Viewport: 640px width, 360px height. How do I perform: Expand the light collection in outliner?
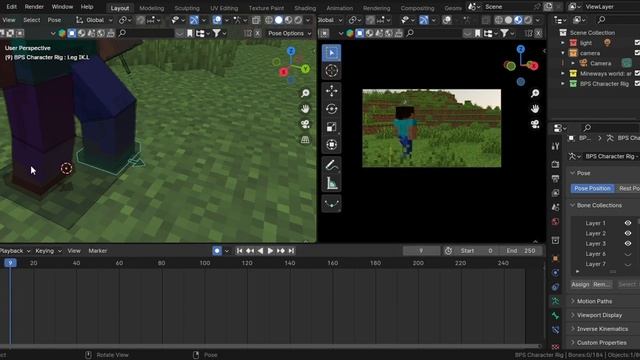coord(562,43)
